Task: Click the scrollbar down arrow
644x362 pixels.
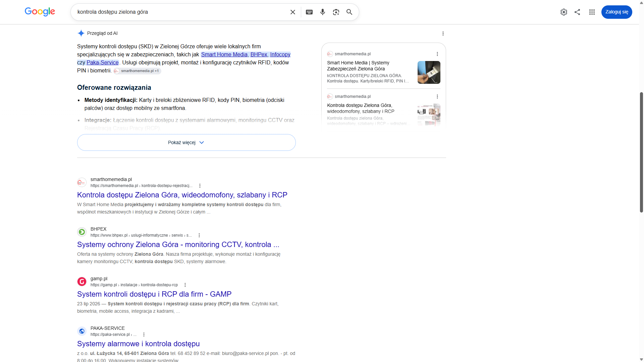Action: click(x=641, y=359)
